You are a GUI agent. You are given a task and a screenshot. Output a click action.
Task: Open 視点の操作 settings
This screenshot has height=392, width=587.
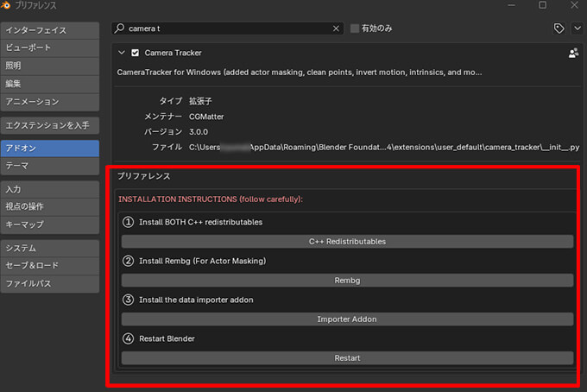50,206
